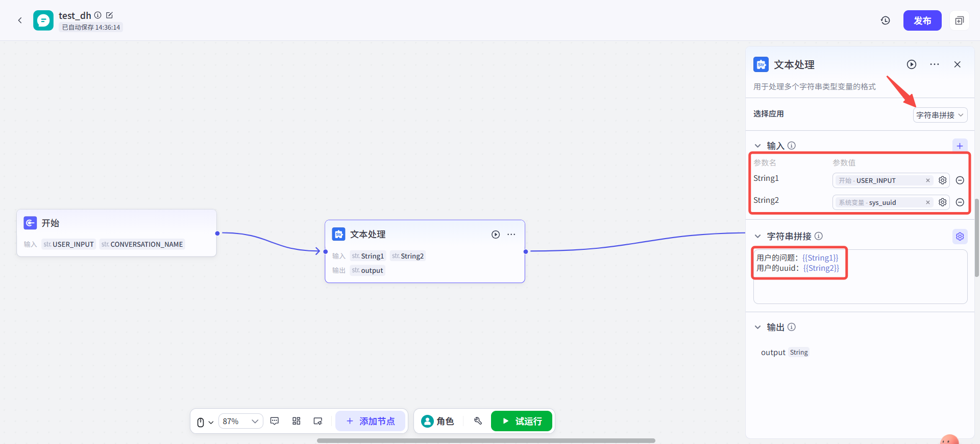Open the 87% zoom level dropdown
This screenshot has height=444, width=980.
[241, 421]
